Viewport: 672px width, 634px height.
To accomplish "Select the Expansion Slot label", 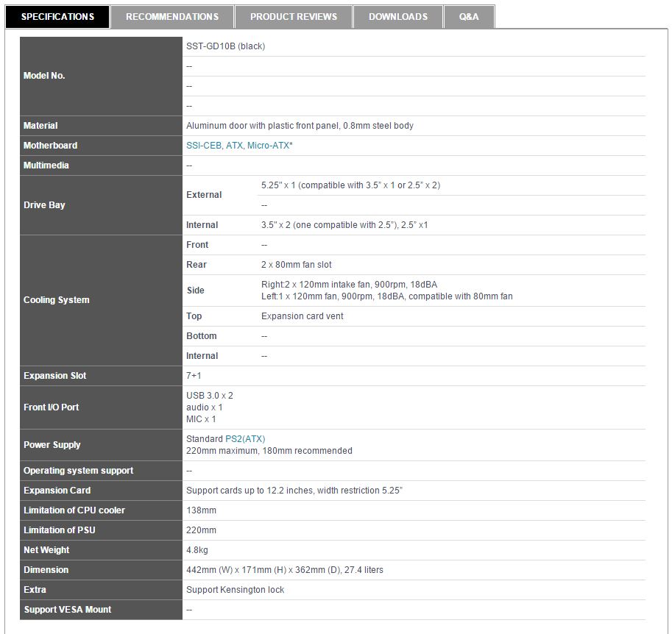I will coord(54,376).
